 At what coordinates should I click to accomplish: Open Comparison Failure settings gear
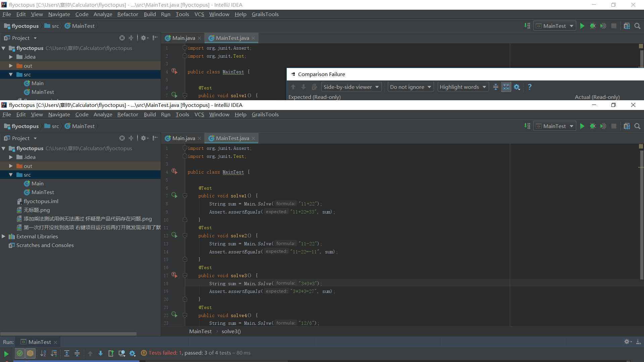(517, 87)
